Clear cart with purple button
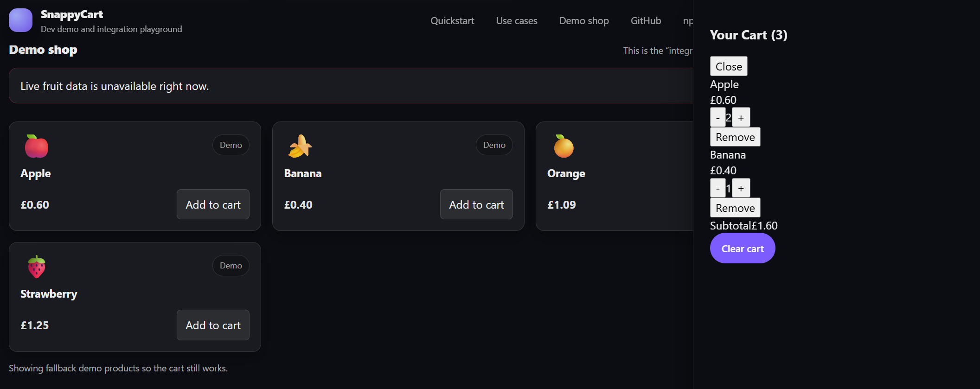This screenshot has width=980, height=389. click(743, 249)
